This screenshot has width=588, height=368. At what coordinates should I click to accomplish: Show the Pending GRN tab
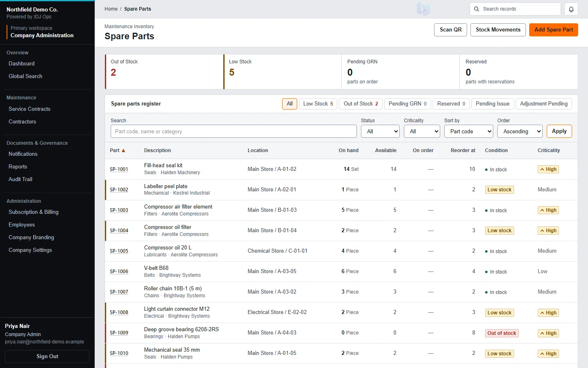pyautogui.click(x=408, y=104)
